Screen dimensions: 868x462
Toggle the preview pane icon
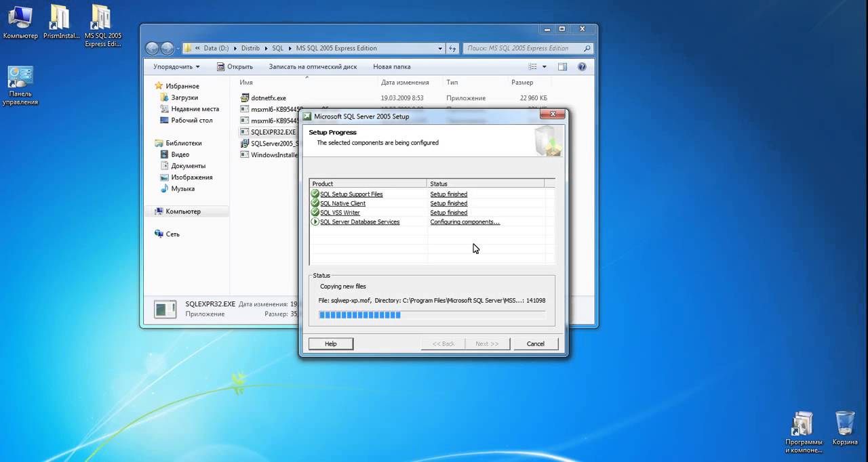(562, 67)
